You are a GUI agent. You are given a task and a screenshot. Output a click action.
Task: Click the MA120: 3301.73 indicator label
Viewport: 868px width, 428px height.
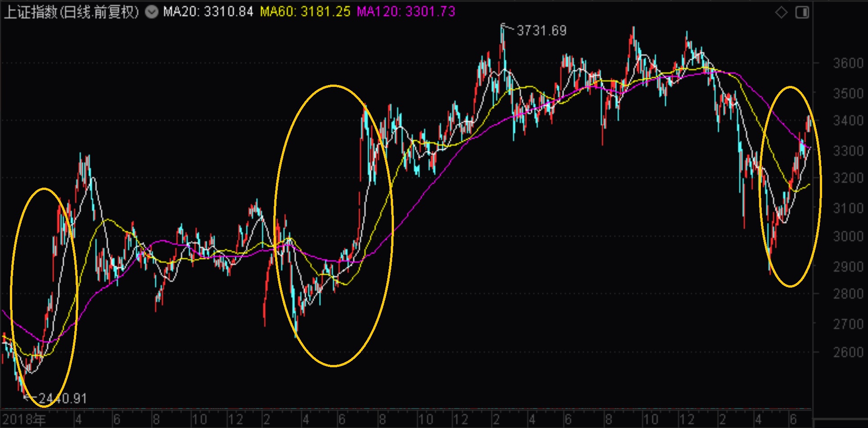pos(406,12)
